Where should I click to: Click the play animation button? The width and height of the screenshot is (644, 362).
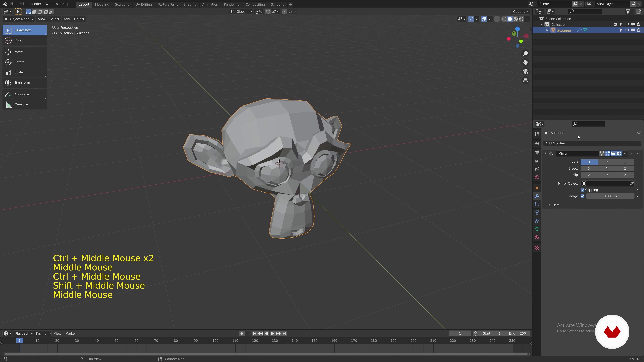pos(272,333)
